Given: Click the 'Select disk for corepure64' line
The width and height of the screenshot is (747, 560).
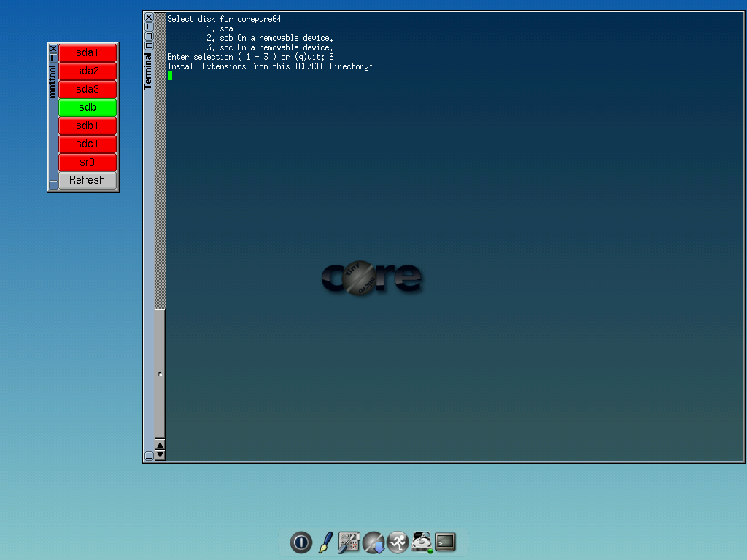Looking at the screenshot, I should (x=224, y=19).
